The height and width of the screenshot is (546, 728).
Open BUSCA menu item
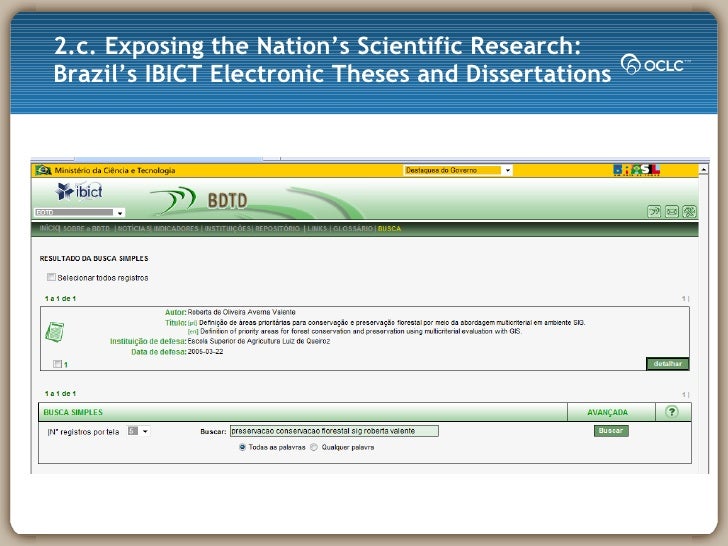point(389,228)
